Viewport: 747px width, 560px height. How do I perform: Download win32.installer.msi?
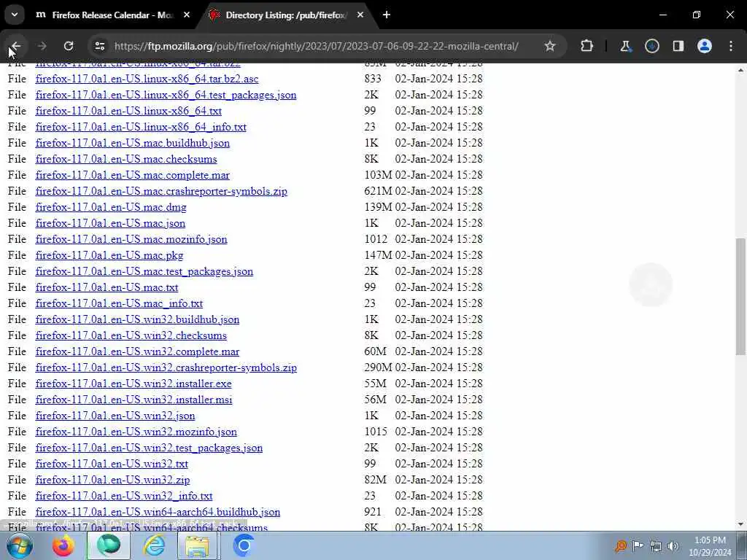pyautogui.click(x=134, y=400)
